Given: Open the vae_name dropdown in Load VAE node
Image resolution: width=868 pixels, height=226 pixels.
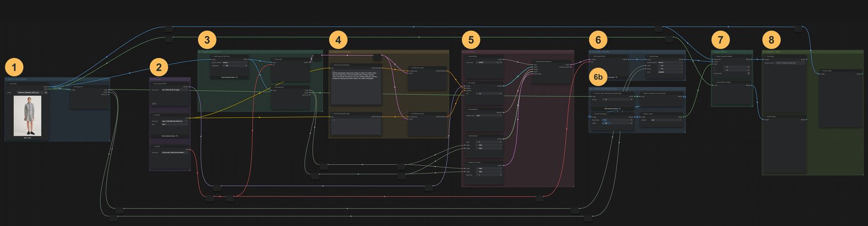Looking at the screenshot, I should (174, 152).
